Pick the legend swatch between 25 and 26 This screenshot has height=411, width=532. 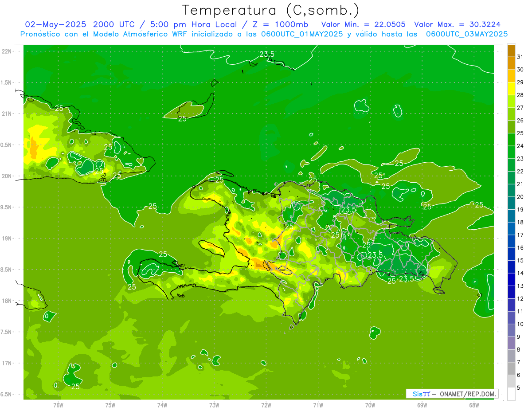(511, 127)
